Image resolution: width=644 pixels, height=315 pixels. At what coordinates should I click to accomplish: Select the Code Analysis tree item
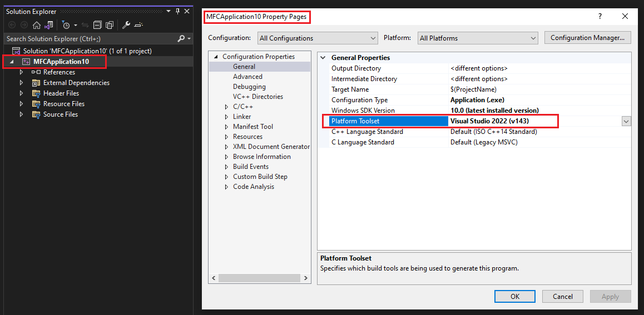(x=254, y=187)
